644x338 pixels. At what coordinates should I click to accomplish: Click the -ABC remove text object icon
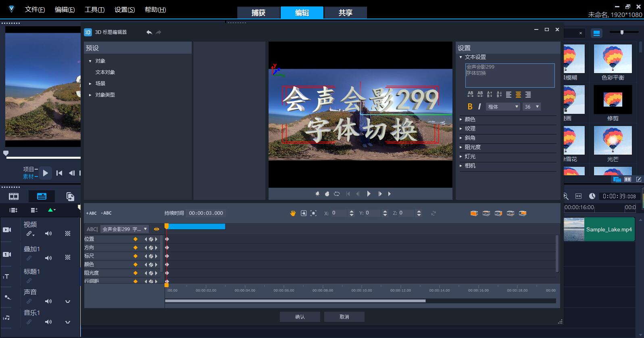tap(106, 213)
